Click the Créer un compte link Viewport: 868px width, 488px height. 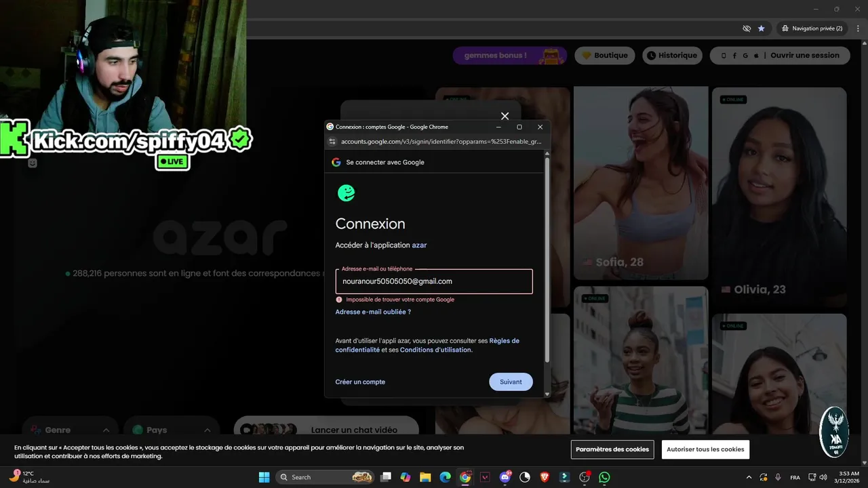[x=360, y=382]
